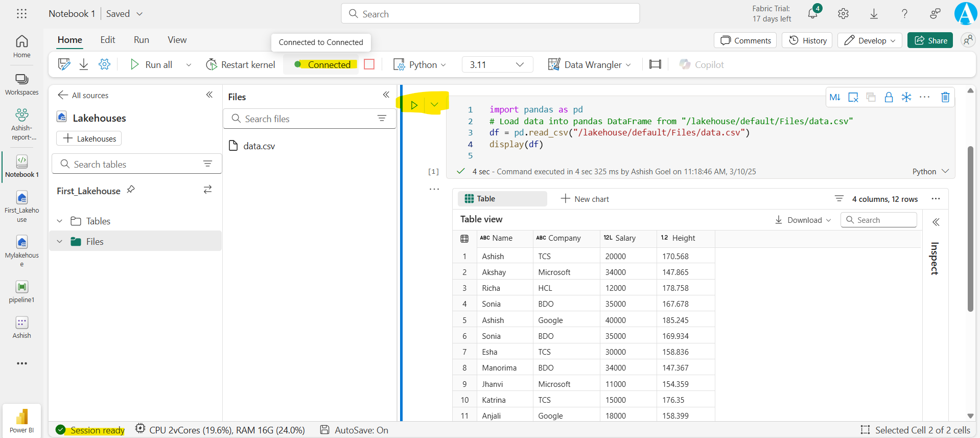Pin First_Lakehouse as default

tap(131, 190)
